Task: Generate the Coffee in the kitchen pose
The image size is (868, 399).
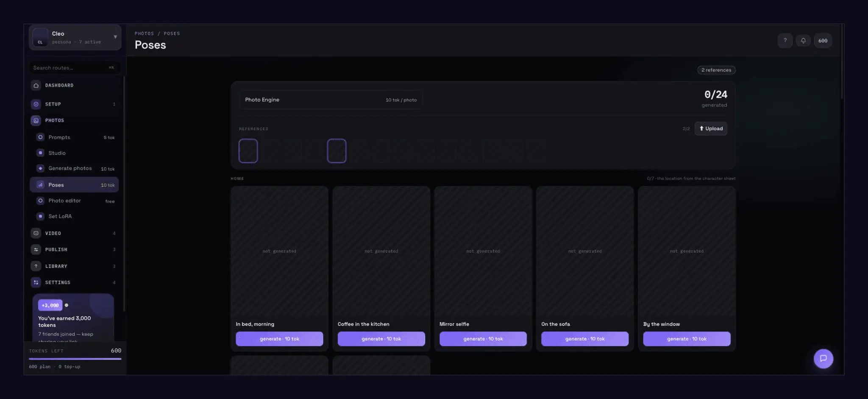Action: click(x=381, y=339)
